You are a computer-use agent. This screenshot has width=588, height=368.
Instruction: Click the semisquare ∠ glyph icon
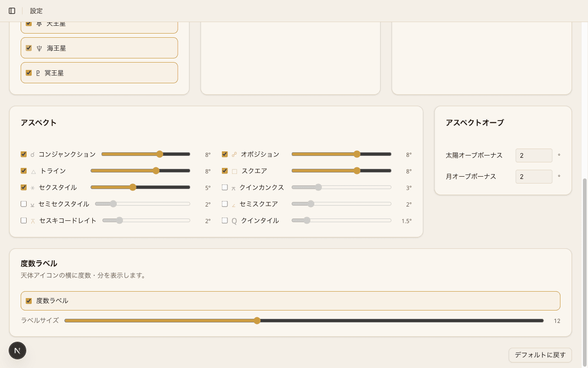(x=234, y=204)
